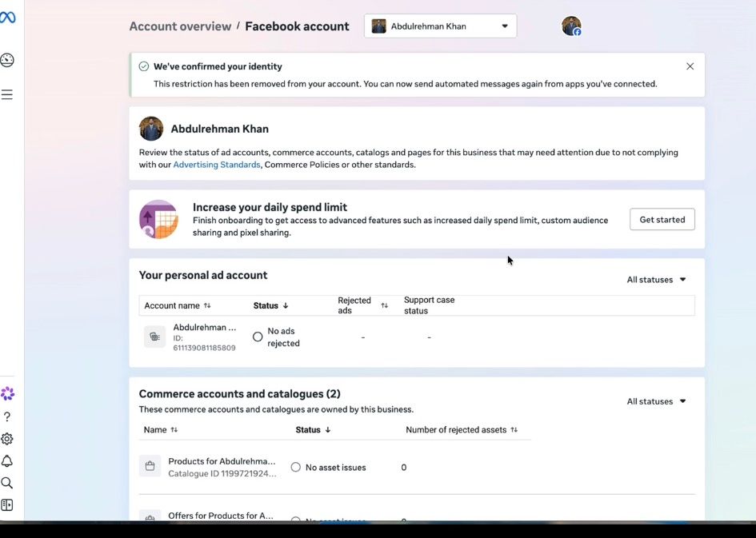The image size is (756, 538).
Task: Click the green checkmark confirmation icon
Action: click(x=144, y=66)
